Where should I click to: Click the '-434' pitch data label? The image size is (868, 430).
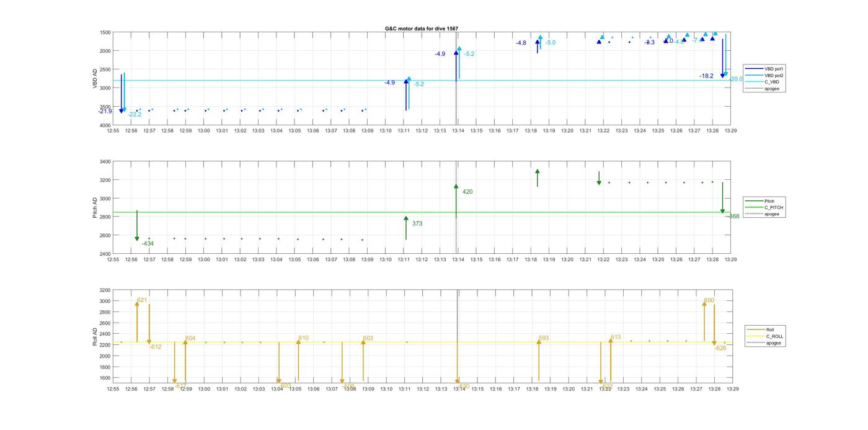(148, 244)
